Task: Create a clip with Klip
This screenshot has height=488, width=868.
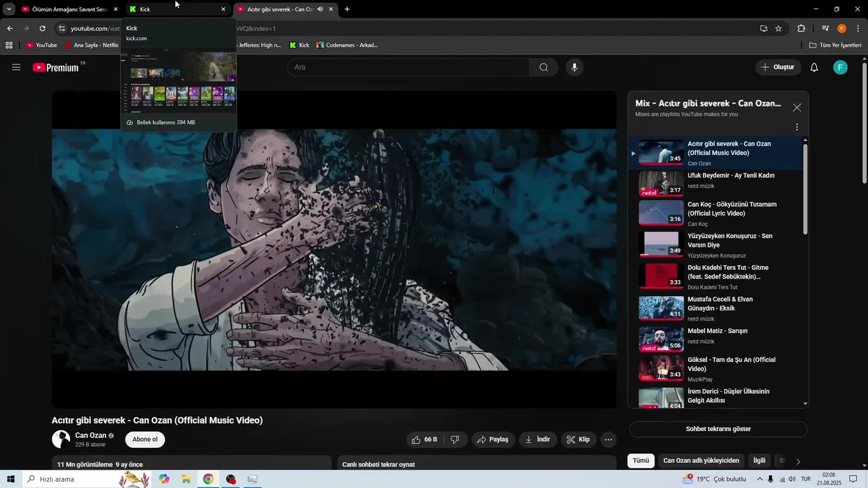Action: coord(578,439)
